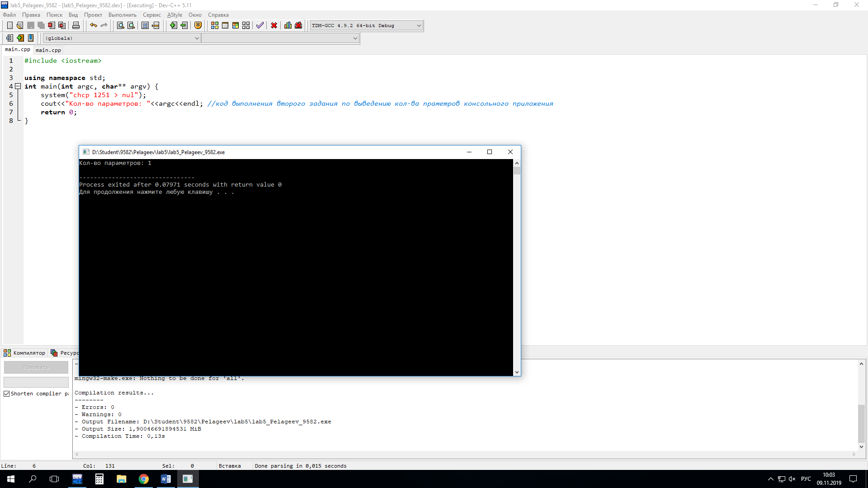
Task: Create a new source file
Action: [x=9, y=26]
